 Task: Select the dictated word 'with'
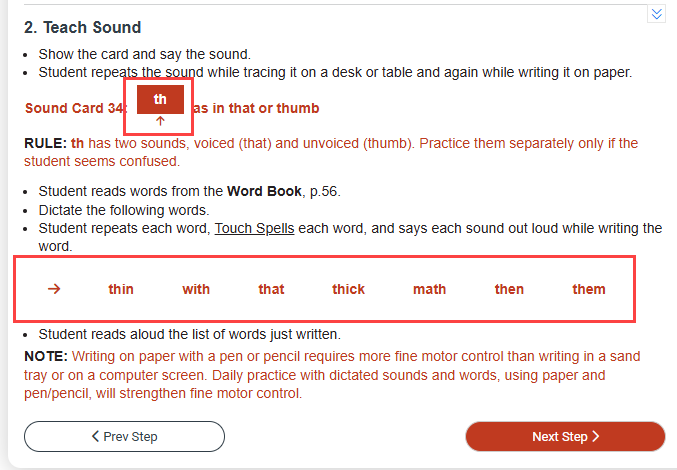pyautogui.click(x=196, y=289)
